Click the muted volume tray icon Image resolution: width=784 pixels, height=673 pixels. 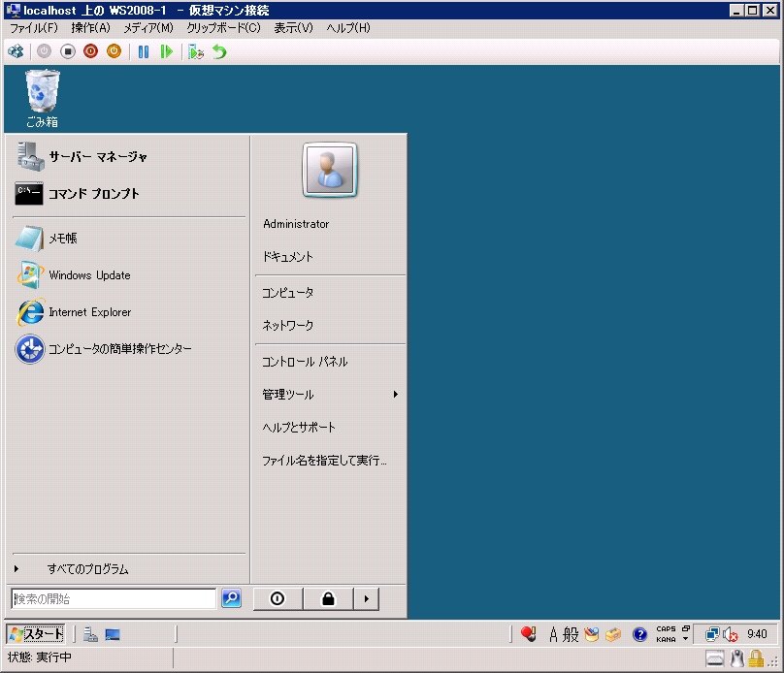click(x=731, y=634)
